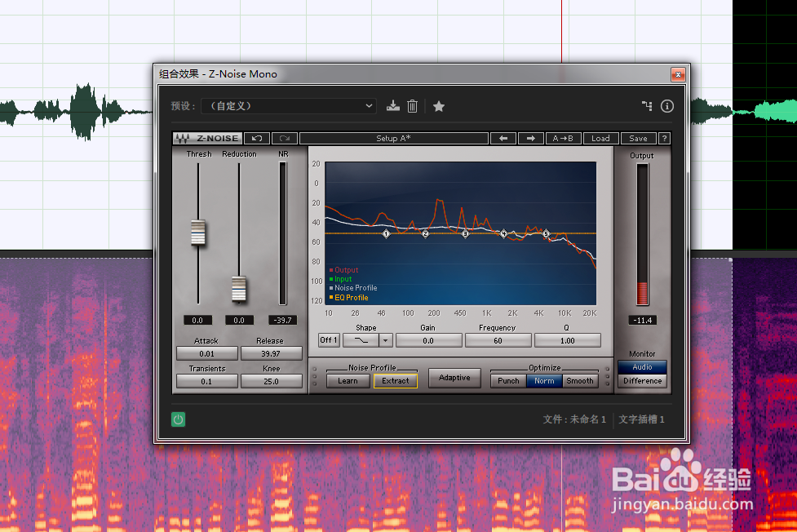Select EQ node 4 on graph

pyautogui.click(x=503, y=234)
